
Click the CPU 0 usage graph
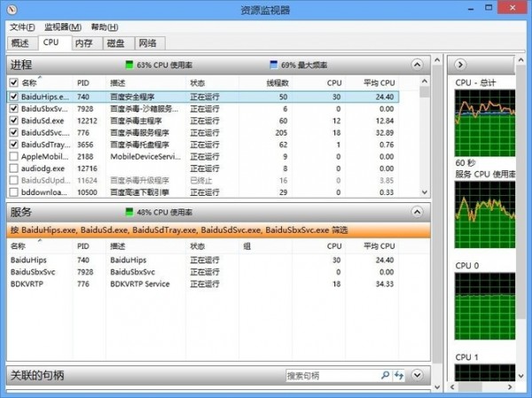point(485,306)
